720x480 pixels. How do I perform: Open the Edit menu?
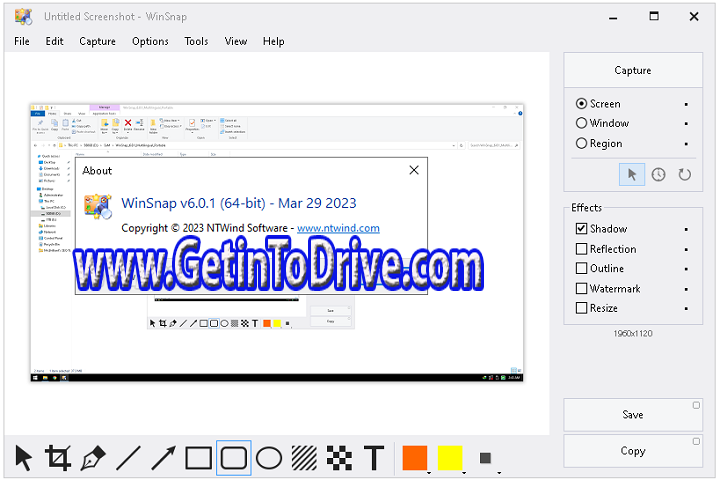click(x=54, y=41)
